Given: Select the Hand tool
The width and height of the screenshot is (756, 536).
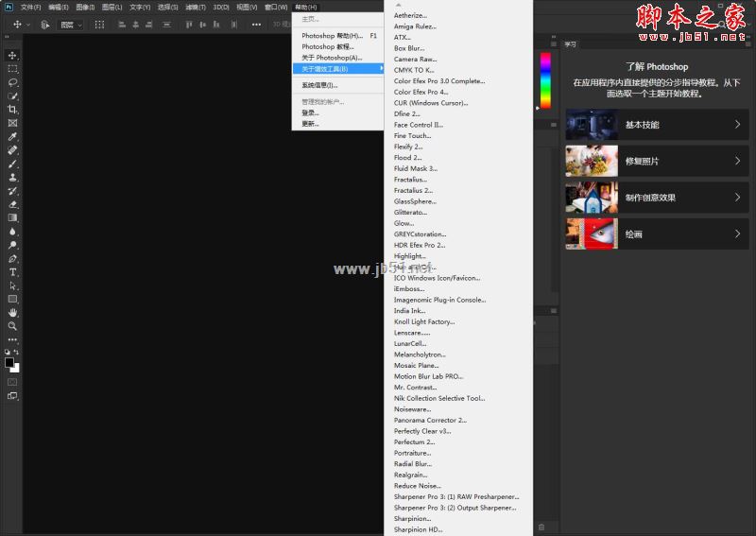Looking at the screenshot, I should pyautogui.click(x=12, y=312).
